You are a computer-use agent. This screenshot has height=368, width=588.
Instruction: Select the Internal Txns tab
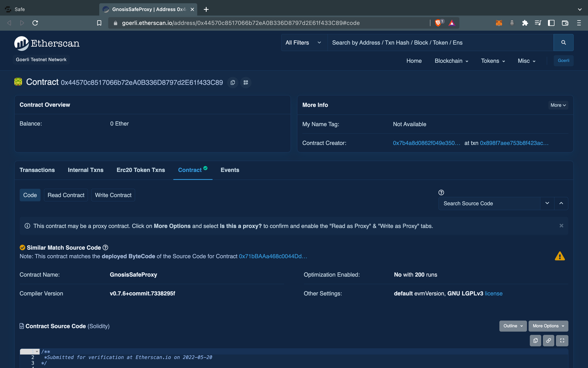[x=85, y=170]
